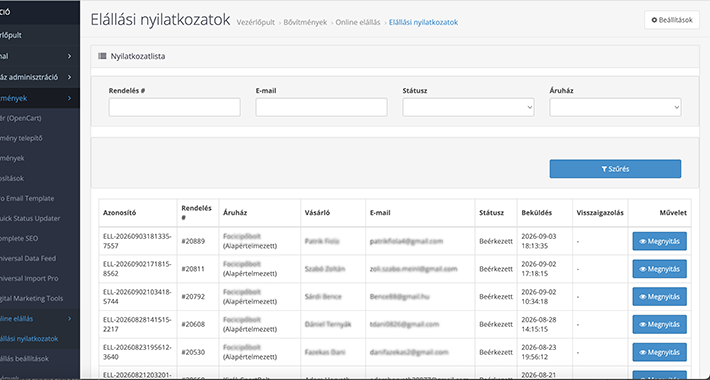Open Universal Import Pro in the sidebar
710x380 pixels.
pyautogui.click(x=29, y=279)
